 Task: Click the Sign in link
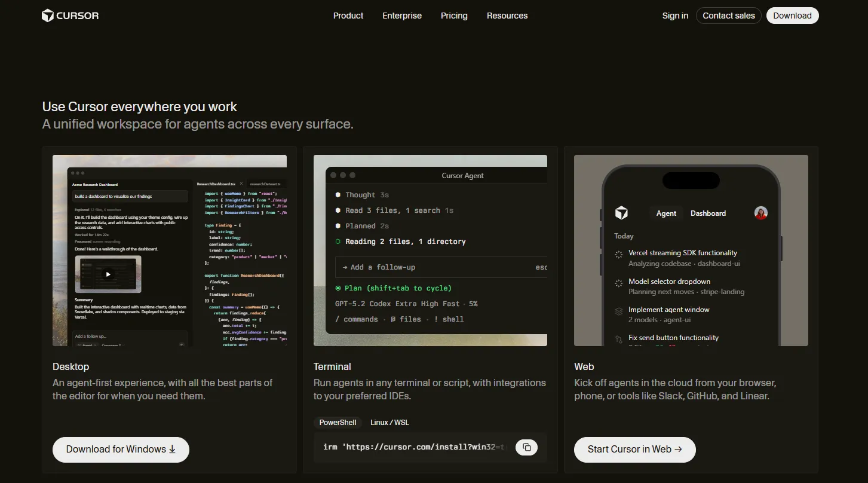coord(675,16)
